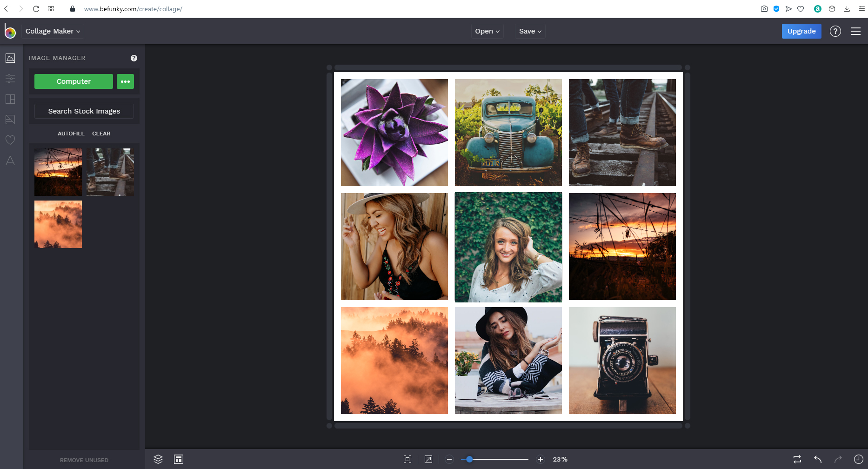The width and height of the screenshot is (868, 469).
Task: Select the boots on railroad collage cell
Action: coord(622,133)
